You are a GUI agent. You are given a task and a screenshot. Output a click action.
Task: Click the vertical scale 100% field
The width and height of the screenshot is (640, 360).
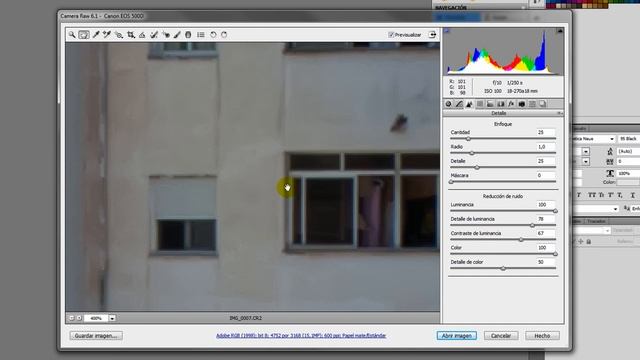point(629,173)
